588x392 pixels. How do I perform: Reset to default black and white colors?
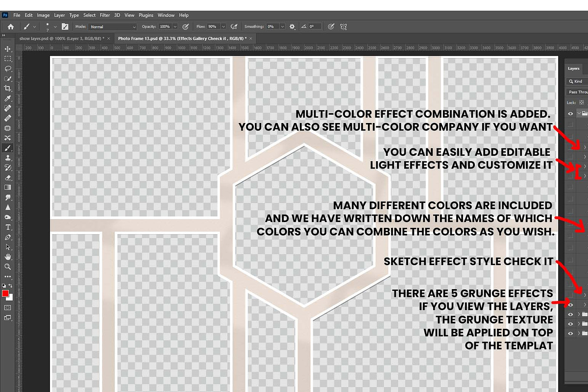[x=4, y=285]
